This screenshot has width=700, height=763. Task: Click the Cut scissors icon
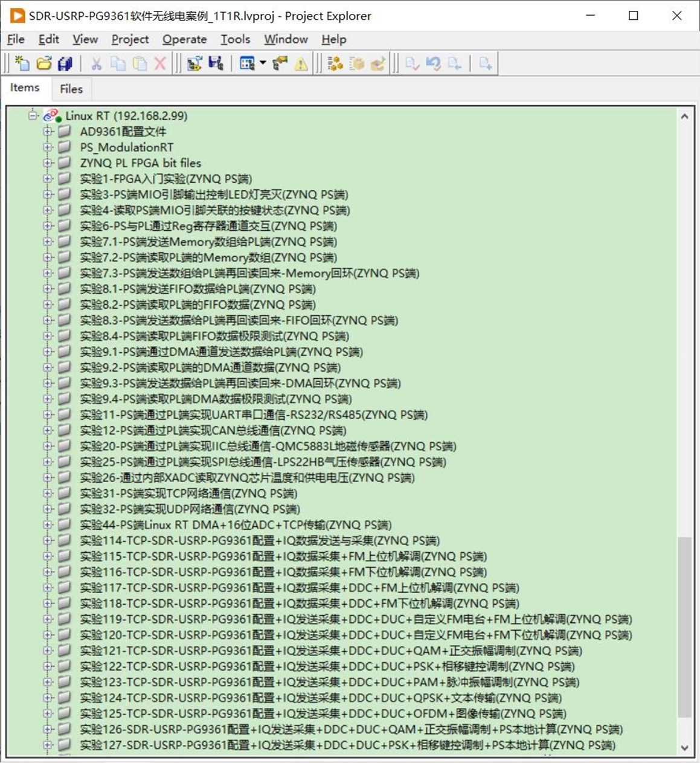pyautogui.click(x=97, y=63)
